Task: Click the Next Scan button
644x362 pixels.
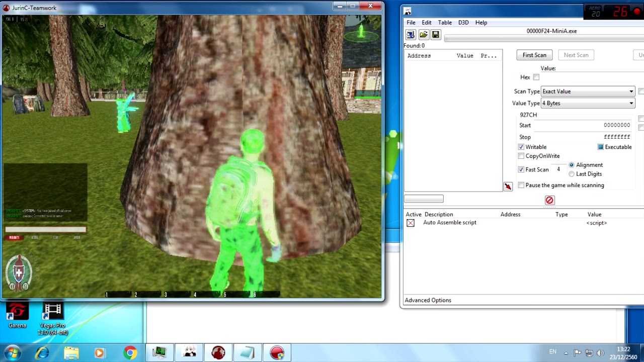Action: (576, 55)
